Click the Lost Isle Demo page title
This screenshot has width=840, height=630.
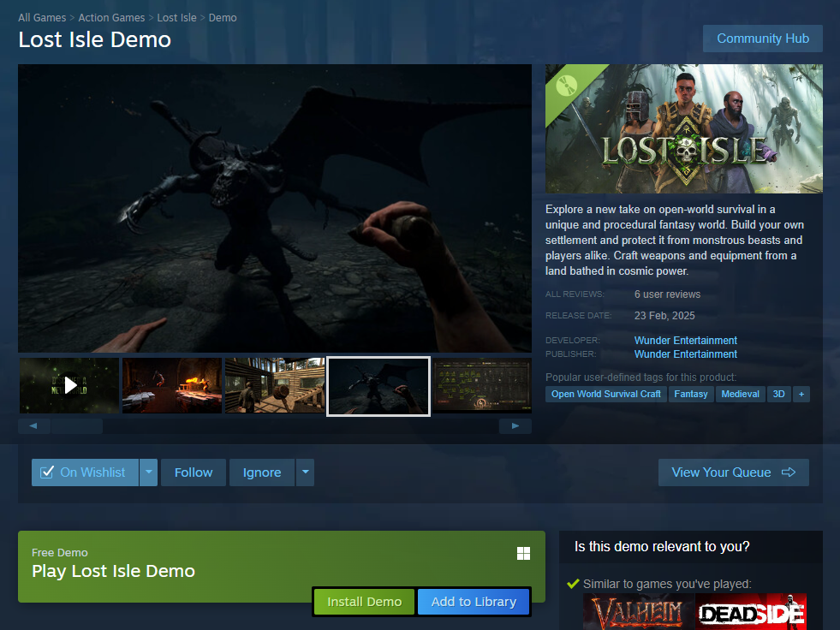click(95, 39)
